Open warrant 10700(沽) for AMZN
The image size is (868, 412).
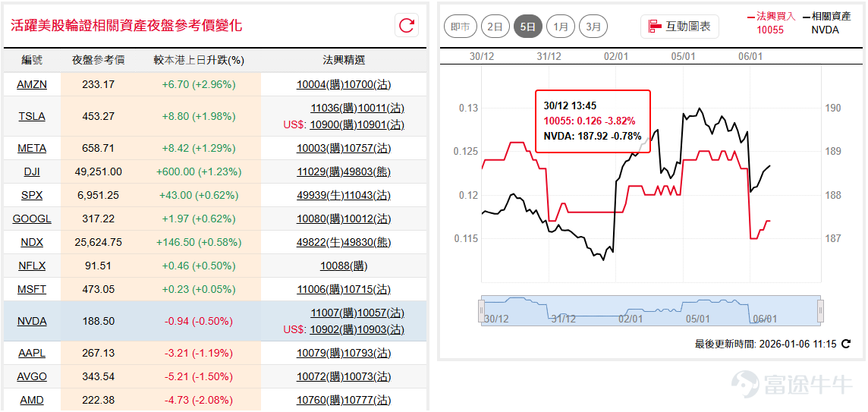[367, 85]
